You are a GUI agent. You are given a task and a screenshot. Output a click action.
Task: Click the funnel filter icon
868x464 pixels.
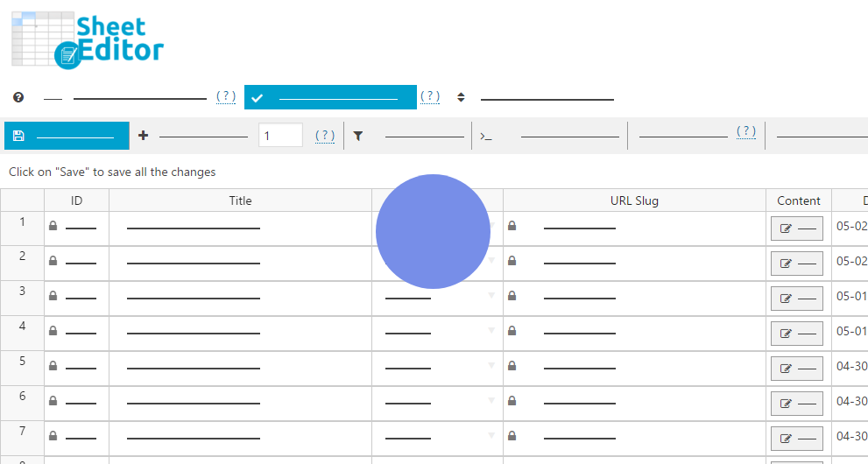click(358, 136)
